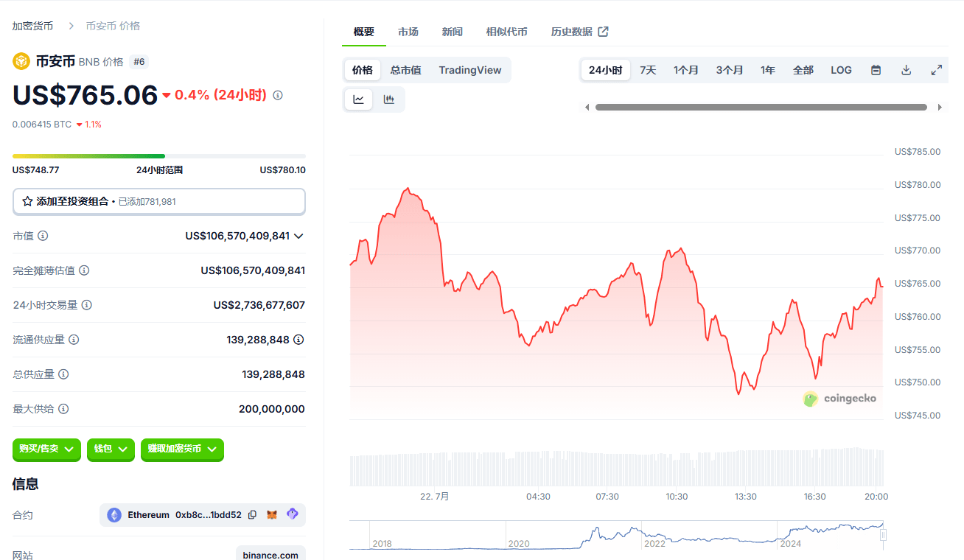Viewport: 964px width, 560px height.
Task: Toggle LOG scale on chart
Action: (841, 70)
